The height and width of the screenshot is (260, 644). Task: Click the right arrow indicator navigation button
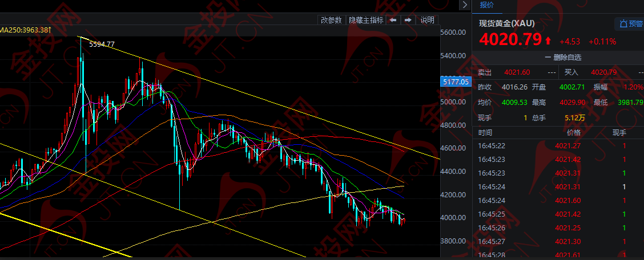pos(408,20)
